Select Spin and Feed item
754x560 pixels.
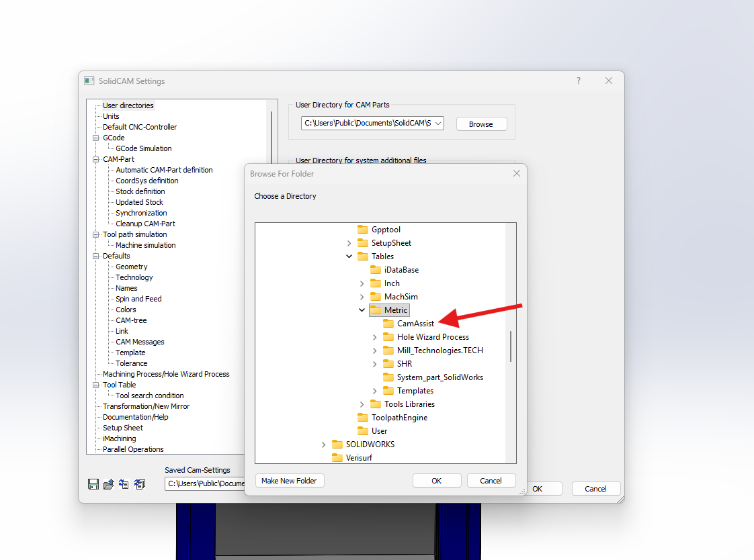pyautogui.click(x=138, y=299)
